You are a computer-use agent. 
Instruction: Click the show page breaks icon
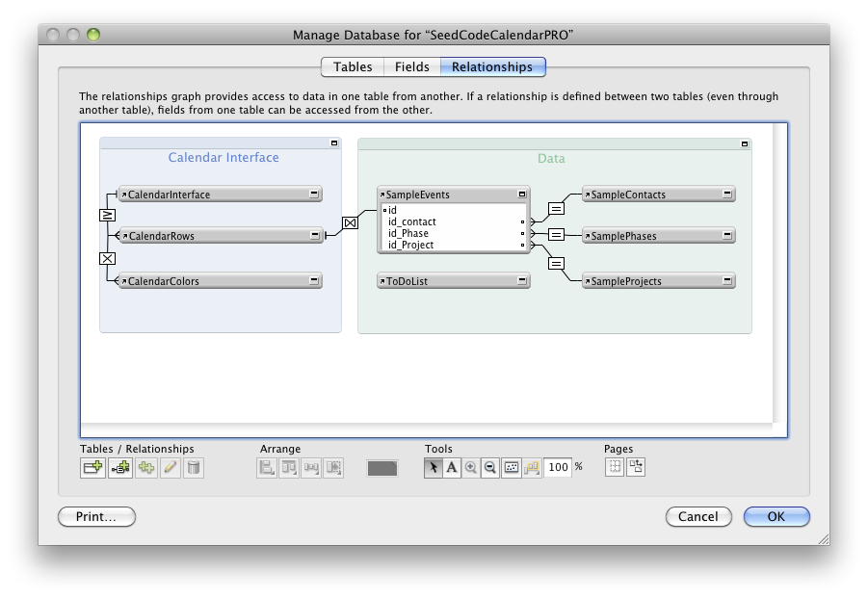pos(615,467)
